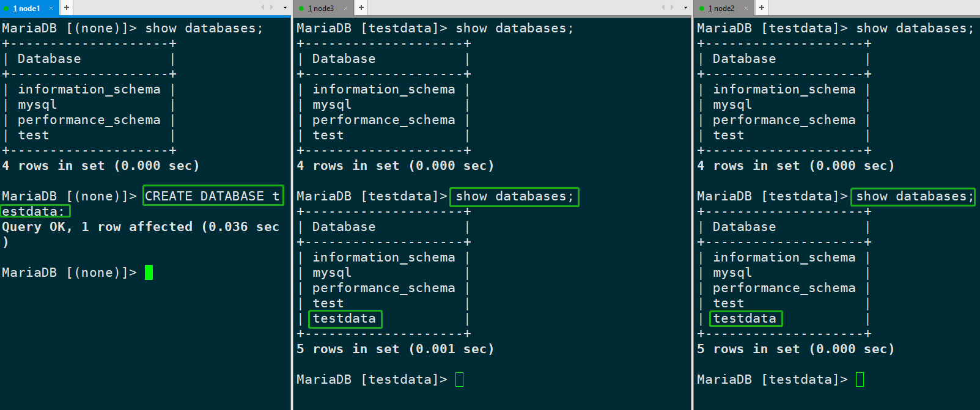
Task: Click 'mysql' row in node1 output
Action: pyautogui.click(x=37, y=104)
